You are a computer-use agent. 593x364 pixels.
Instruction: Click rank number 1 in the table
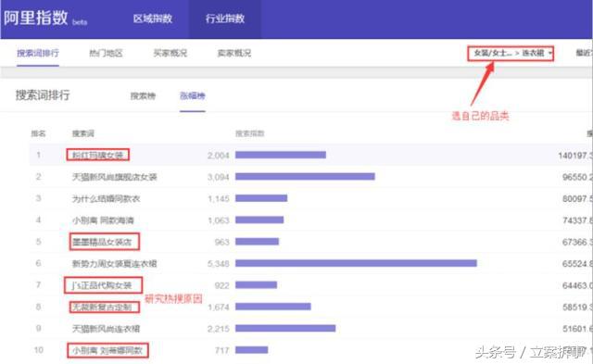pyautogui.click(x=39, y=155)
